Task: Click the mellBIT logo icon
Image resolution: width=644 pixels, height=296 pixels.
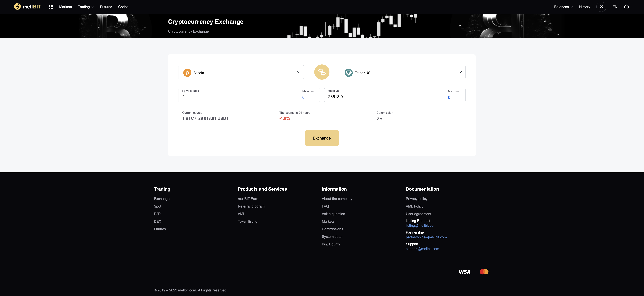Action: point(17,7)
